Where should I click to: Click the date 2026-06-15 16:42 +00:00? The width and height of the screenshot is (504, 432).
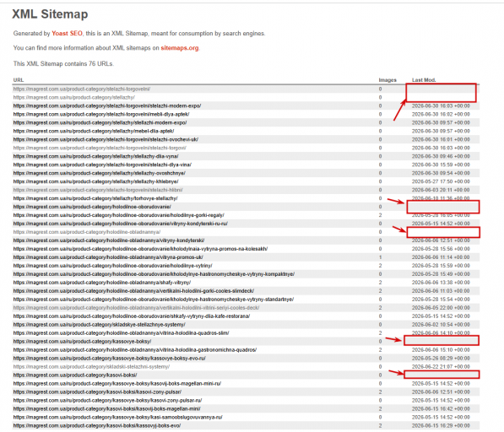pos(441,409)
